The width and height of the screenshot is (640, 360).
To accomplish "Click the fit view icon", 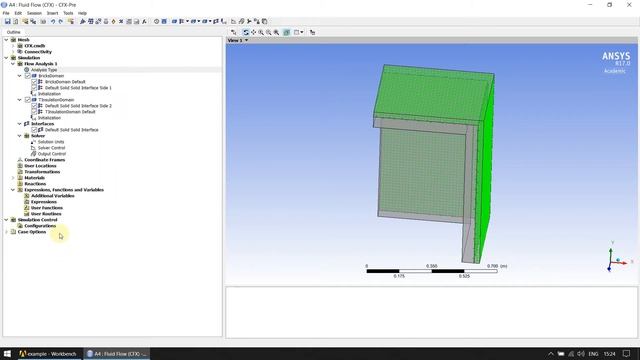I will [x=276, y=32].
